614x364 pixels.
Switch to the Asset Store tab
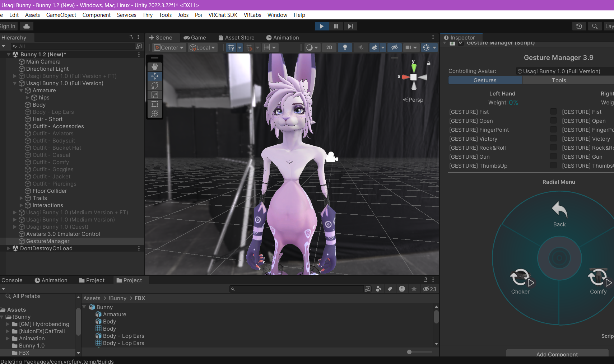tap(237, 38)
